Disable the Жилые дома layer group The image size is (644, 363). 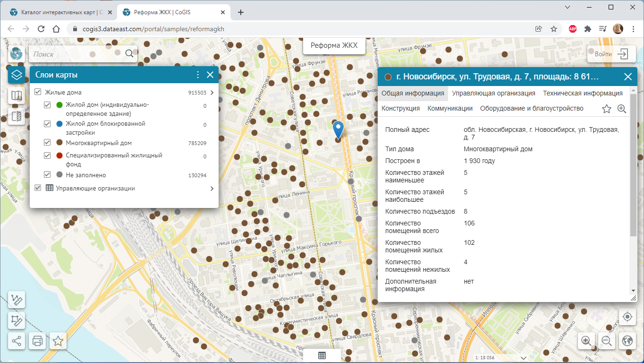click(x=38, y=93)
